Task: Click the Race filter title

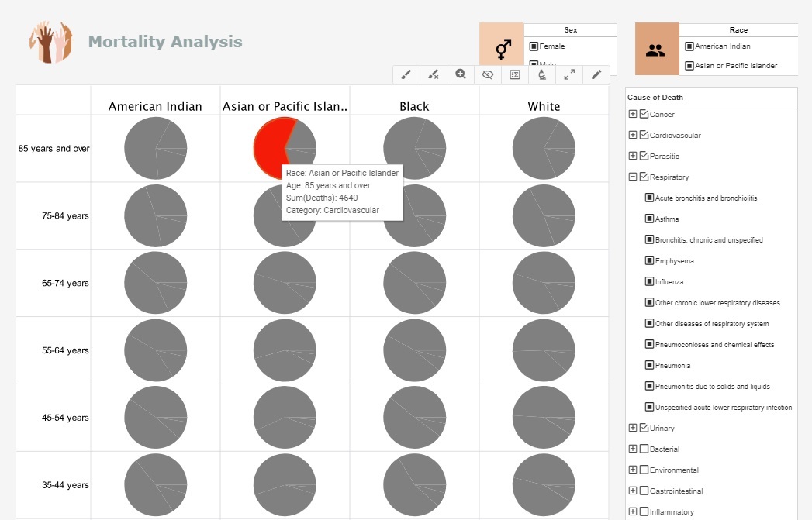Action: click(x=738, y=30)
